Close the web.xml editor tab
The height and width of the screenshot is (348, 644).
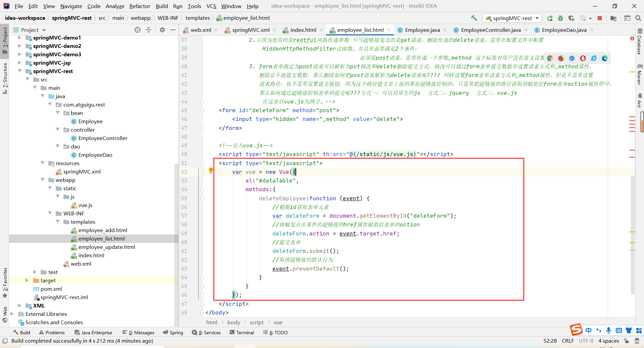pos(216,30)
